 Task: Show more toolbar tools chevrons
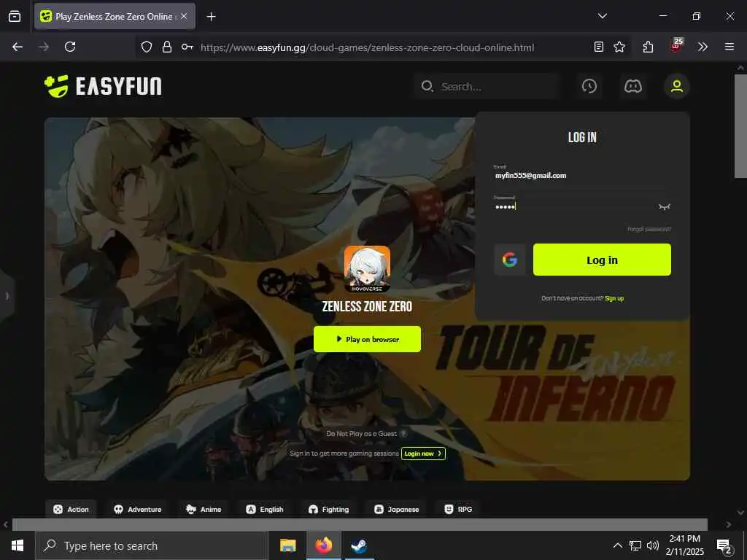(703, 47)
